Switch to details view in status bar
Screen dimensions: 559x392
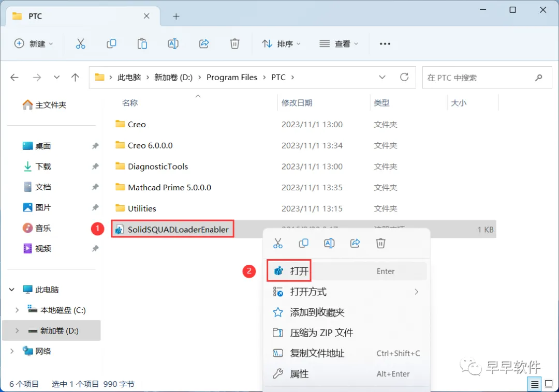tap(534, 385)
